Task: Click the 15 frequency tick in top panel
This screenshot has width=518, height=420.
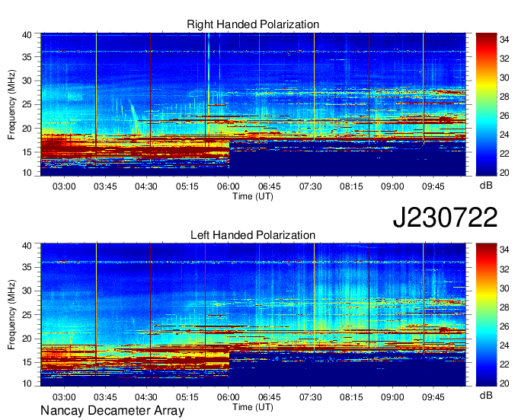Action: coord(27,152)
